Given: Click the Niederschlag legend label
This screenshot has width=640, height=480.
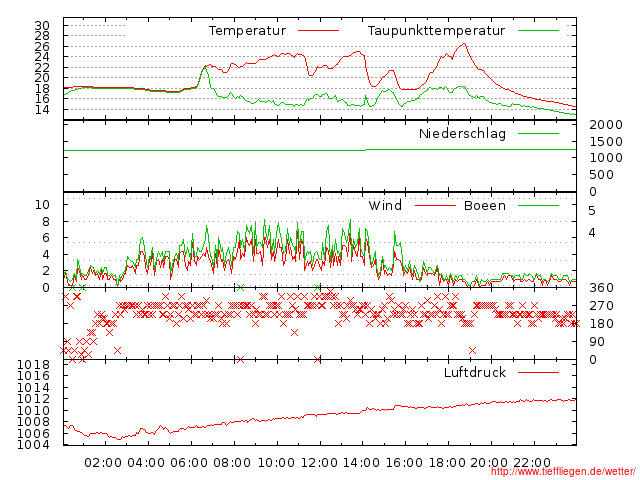Looking at the screenshot, I should [462, 133].
